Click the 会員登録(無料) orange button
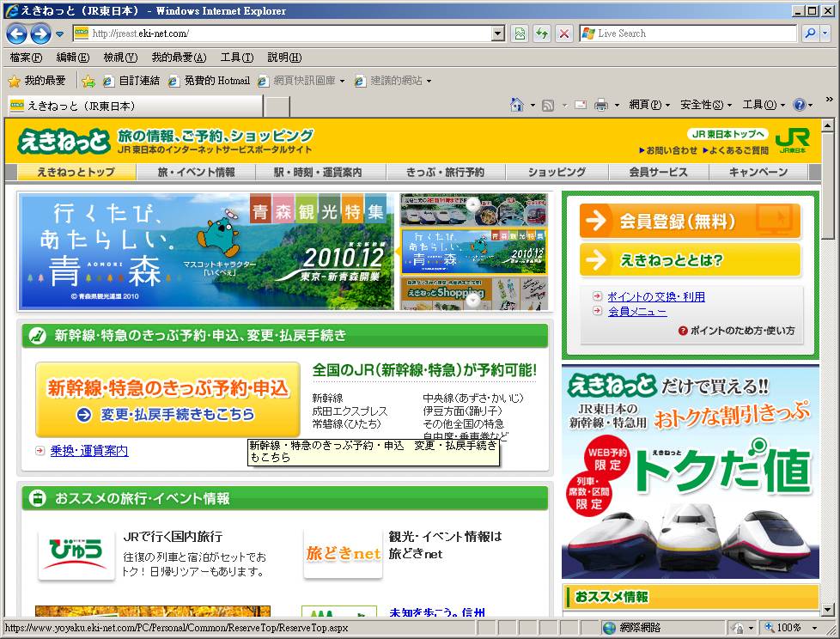Screen dimensions: 840x639 (x=690, y=220)
